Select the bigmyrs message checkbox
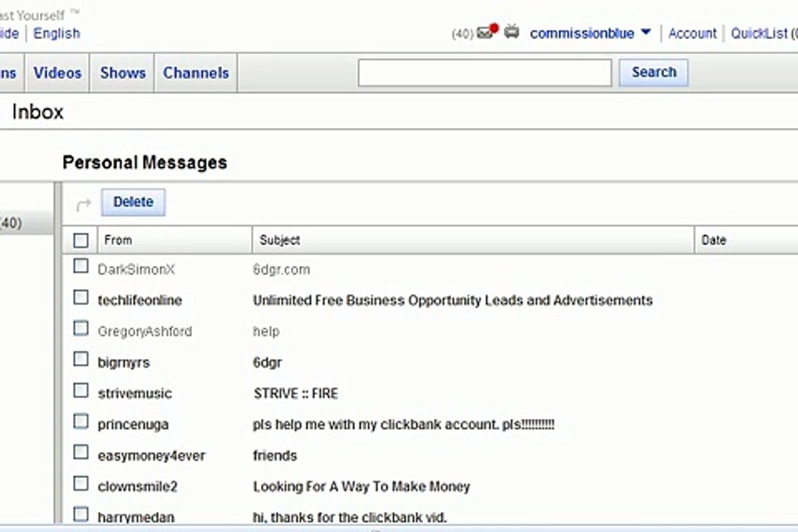This screenshot has width=798, height=532. tap(81, 359)
